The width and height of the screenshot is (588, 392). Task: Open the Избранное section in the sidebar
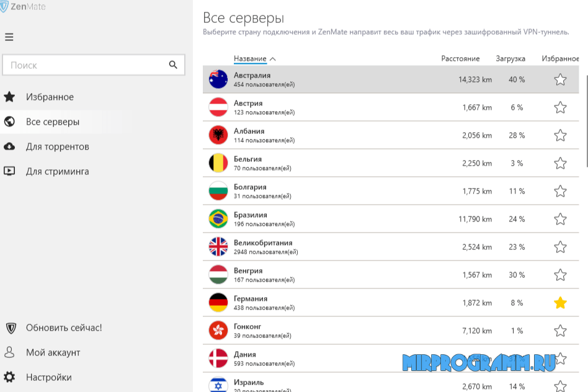50,97
